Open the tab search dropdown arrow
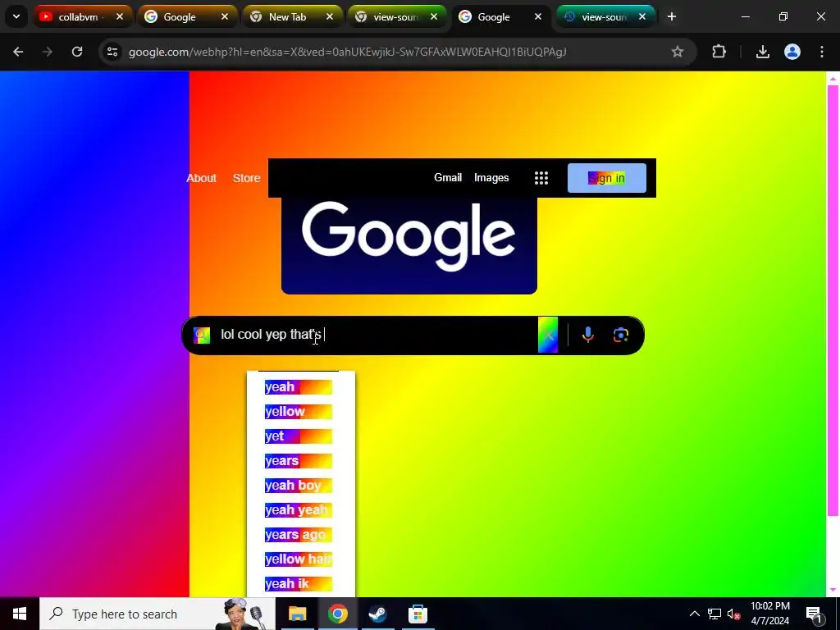Viewport: 840px width, 630px height. pyautogui.click(x=16, y=16)
